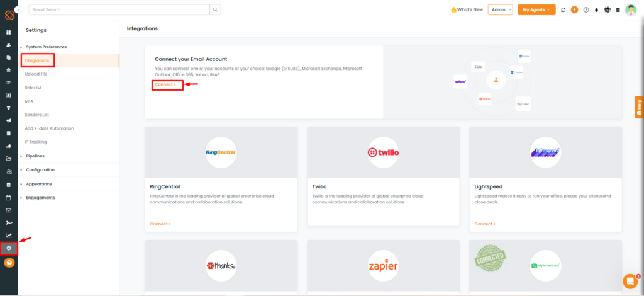The width and height of the screenshot is (644, 296).
Task: Open the dashboard grid icon in left sidebar
Action: (9, 33)
